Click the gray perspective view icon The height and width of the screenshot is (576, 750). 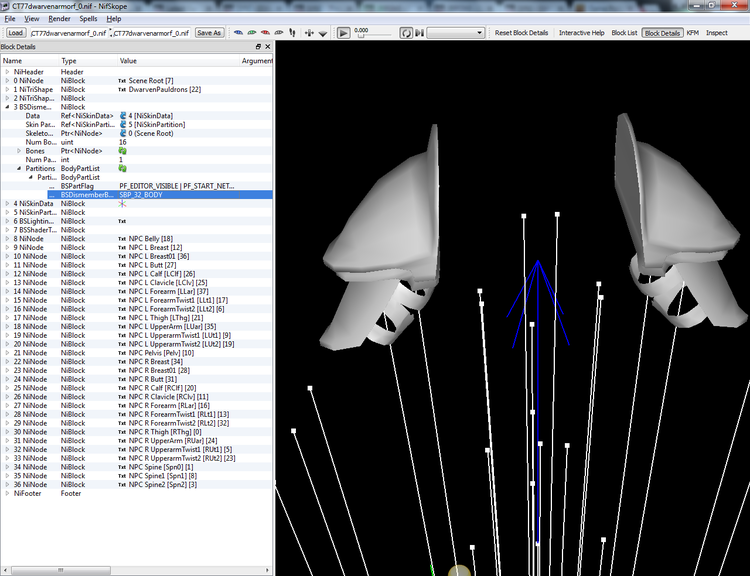click(278, 33)
